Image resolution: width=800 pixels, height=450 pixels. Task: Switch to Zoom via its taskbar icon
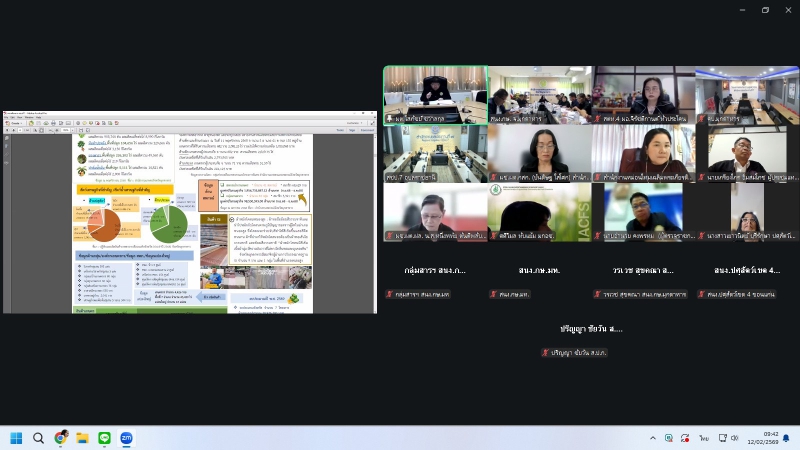(x=127, y=438)
